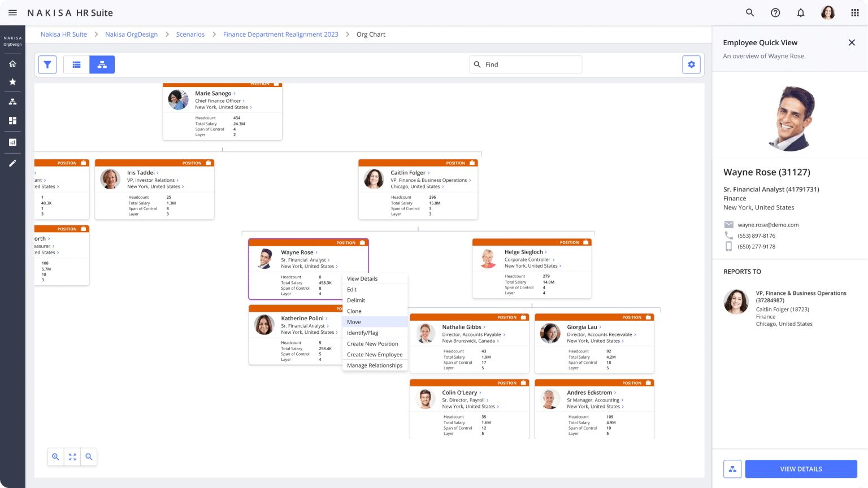Select the Favorites star in the sidebar

coord(12,82)
